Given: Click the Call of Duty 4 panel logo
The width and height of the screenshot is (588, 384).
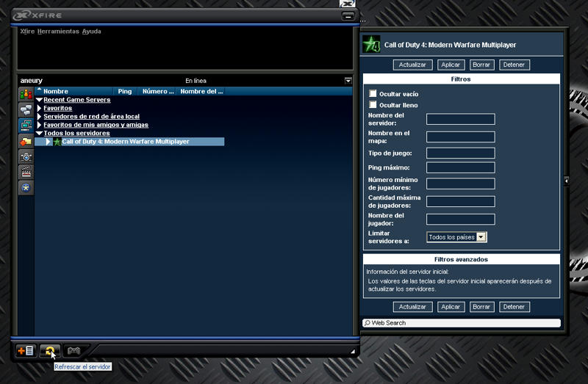Looking at the screenshot, I should point(371,44).
